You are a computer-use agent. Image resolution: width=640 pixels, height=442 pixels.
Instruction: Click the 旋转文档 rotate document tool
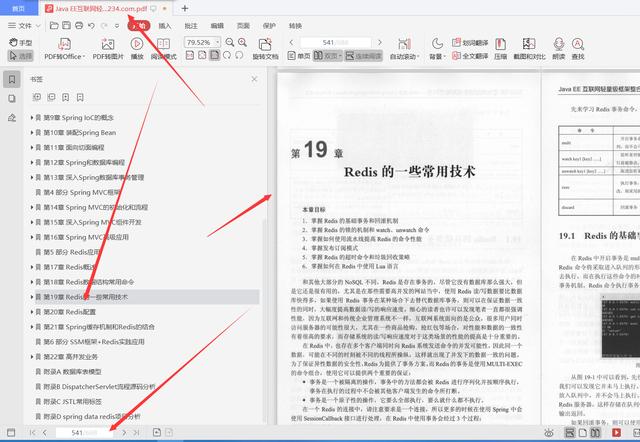click(265, 49)
